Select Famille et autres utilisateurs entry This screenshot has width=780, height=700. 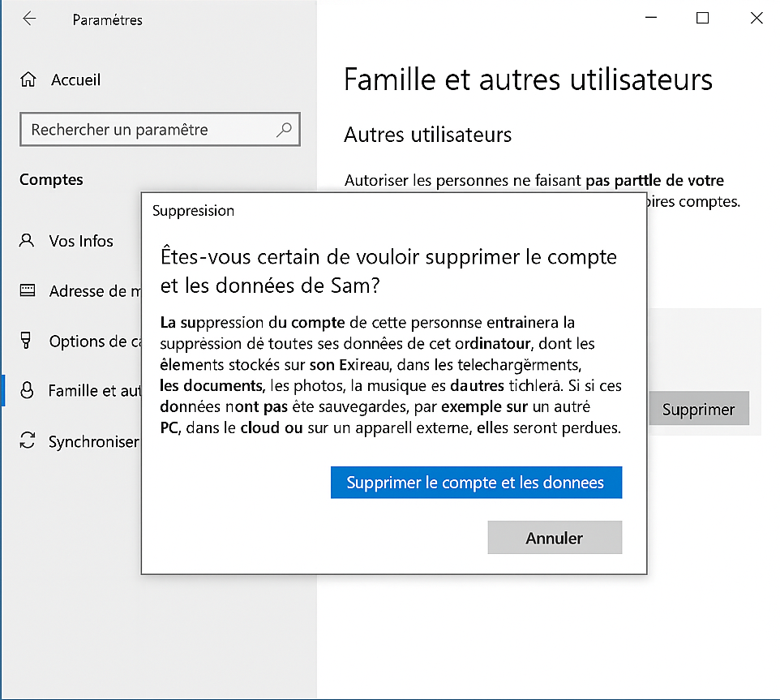tap(95, 390)
